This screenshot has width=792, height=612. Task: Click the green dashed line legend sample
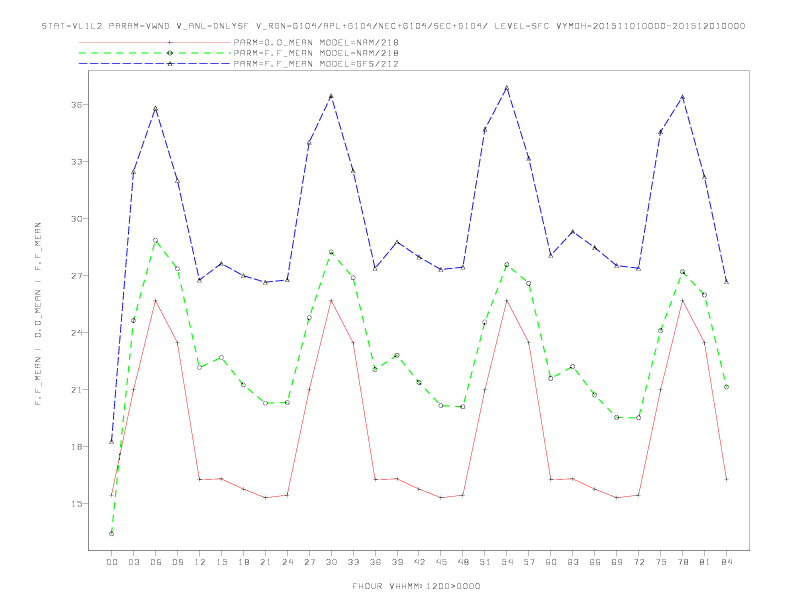155,53
